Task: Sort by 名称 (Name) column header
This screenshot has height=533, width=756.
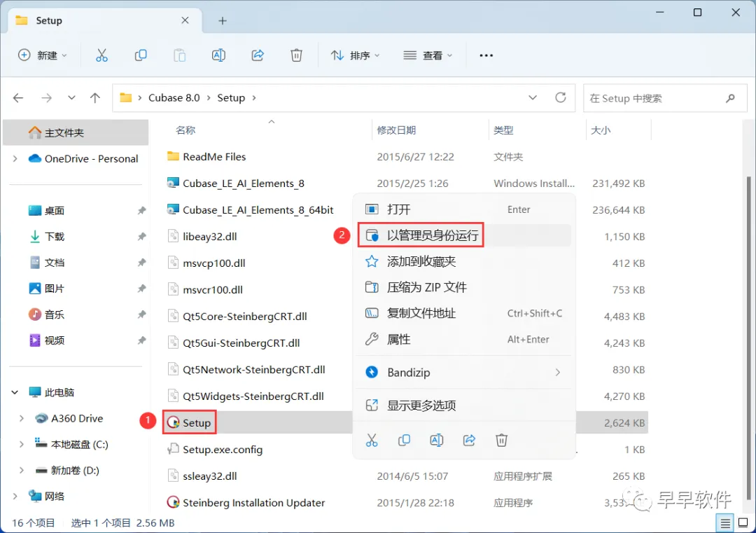Action: [185, 130]
